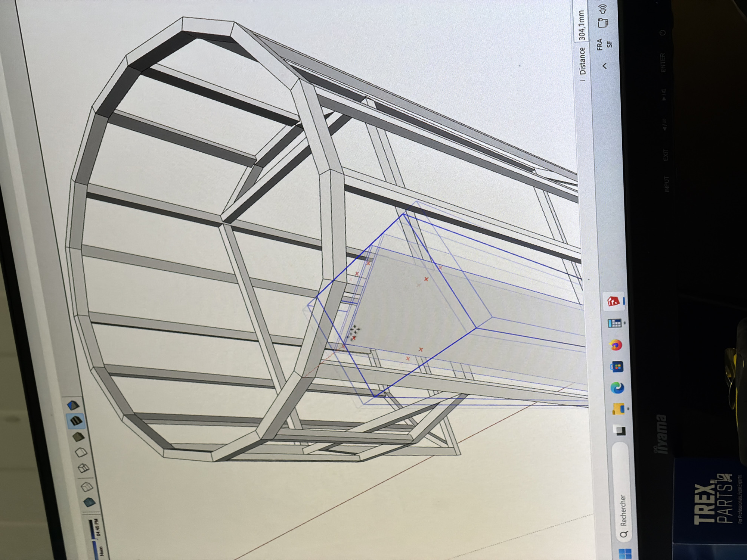The image size is (747, 560).
Task: Select the Shaded face style
Action: coord(78,436)
